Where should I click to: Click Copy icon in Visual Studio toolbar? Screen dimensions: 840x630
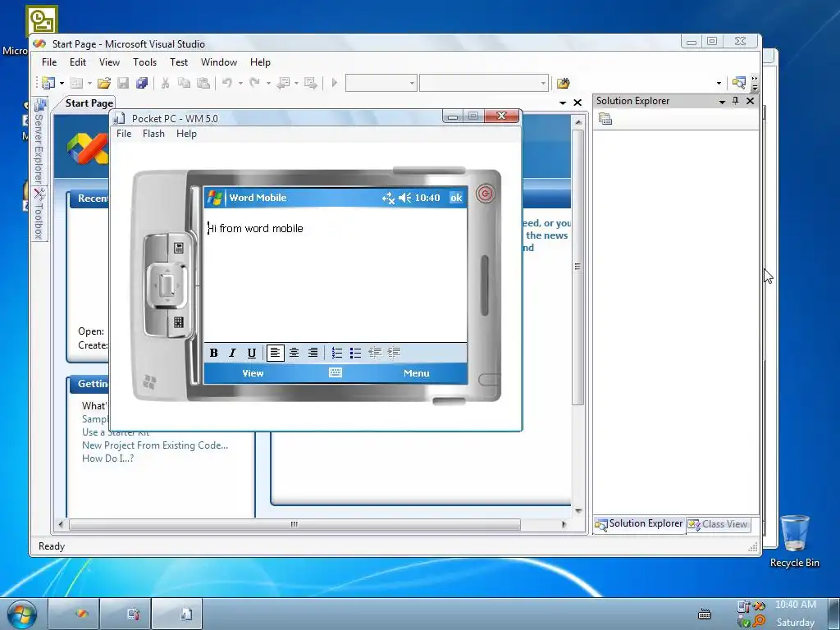click(184, 83)
